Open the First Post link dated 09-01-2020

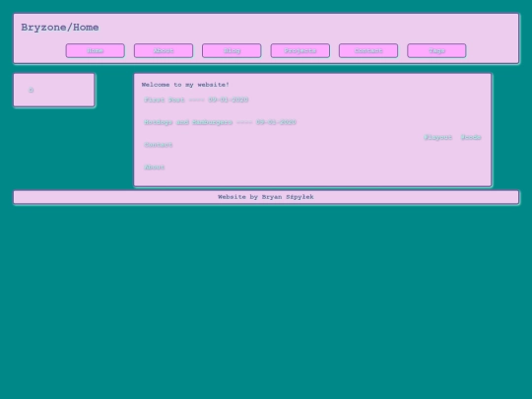click(196, 100)
